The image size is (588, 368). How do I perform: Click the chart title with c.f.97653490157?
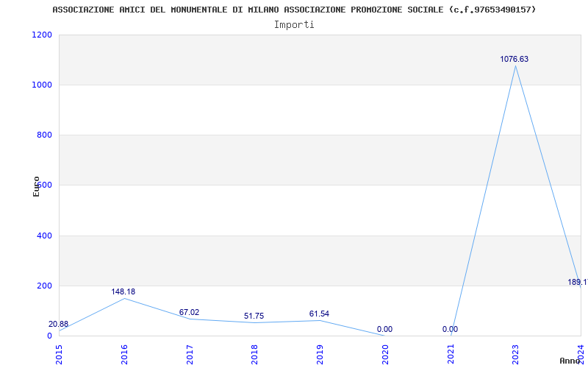[x=294, y=10]
